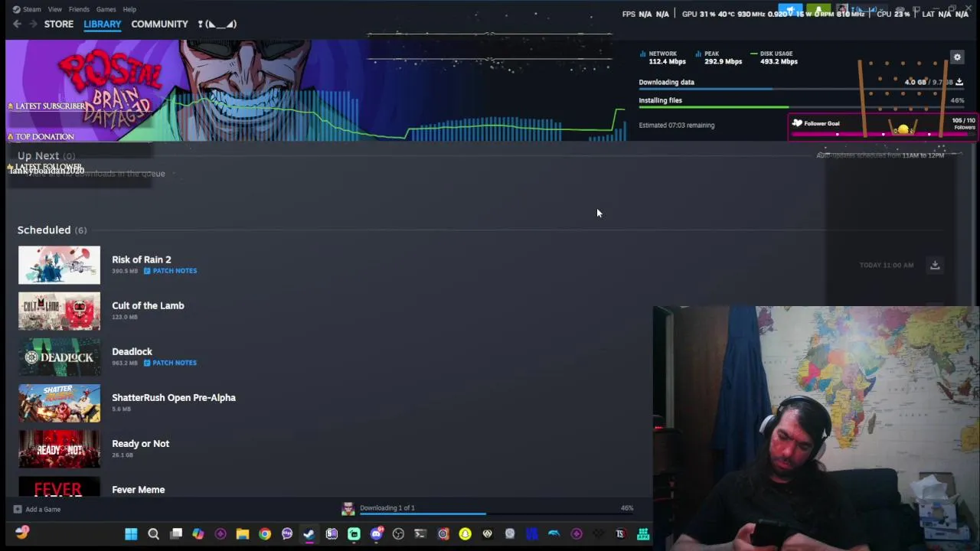Screen dimensions: 980x551
Task: Click the 'TODAY 11:00 AM' schedule time
Action: click(887, 265)
